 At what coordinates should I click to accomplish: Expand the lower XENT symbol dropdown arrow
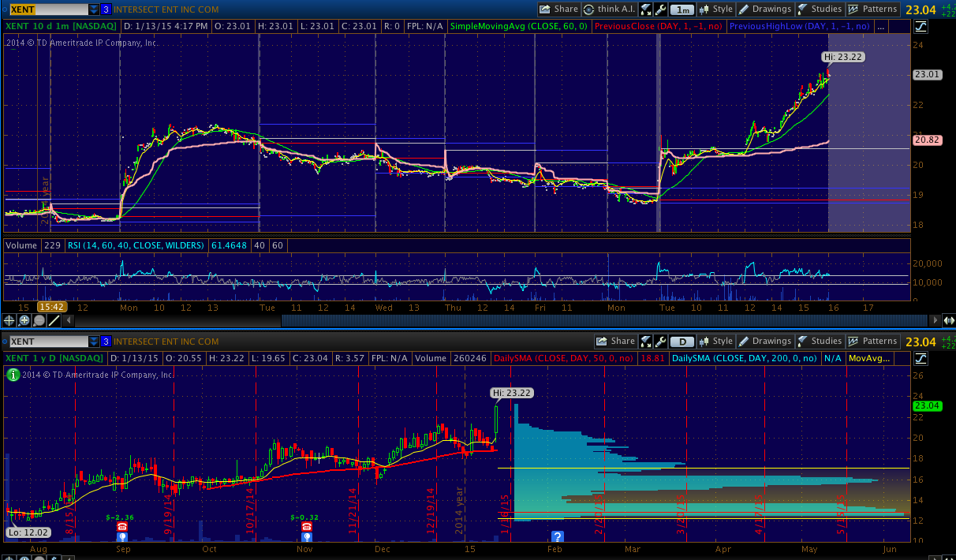94,342
